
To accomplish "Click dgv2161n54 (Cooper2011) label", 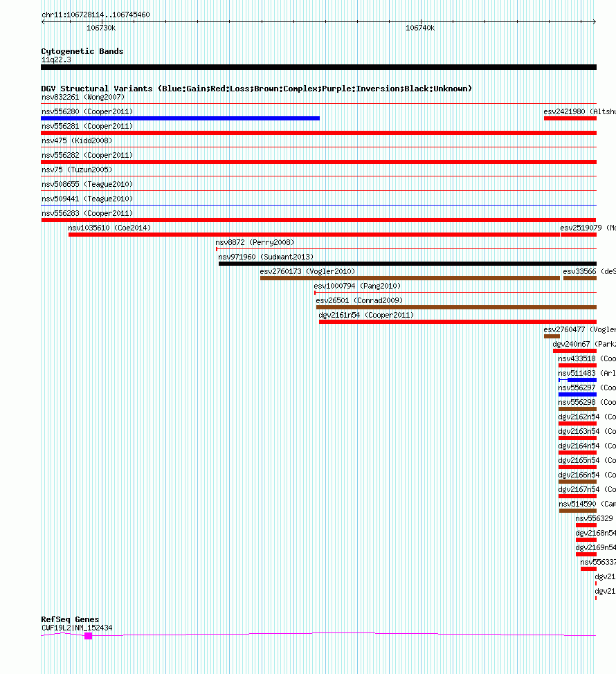I will pos(366,315).
